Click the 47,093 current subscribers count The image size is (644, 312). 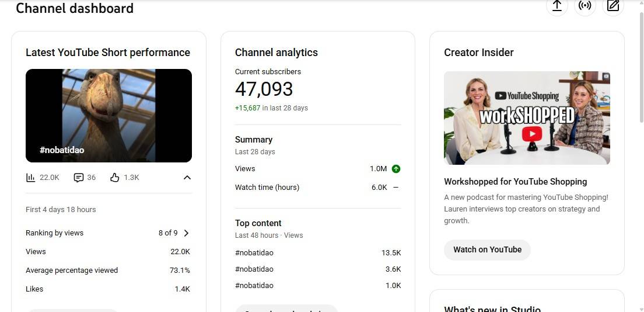click(264, 89)
